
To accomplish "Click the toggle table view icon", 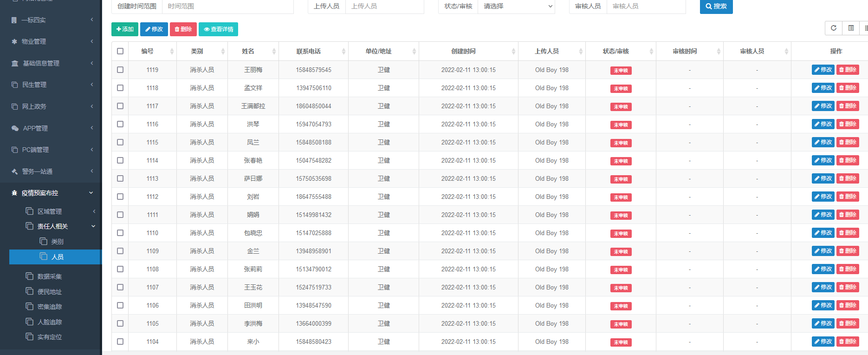I will [851, 28].
